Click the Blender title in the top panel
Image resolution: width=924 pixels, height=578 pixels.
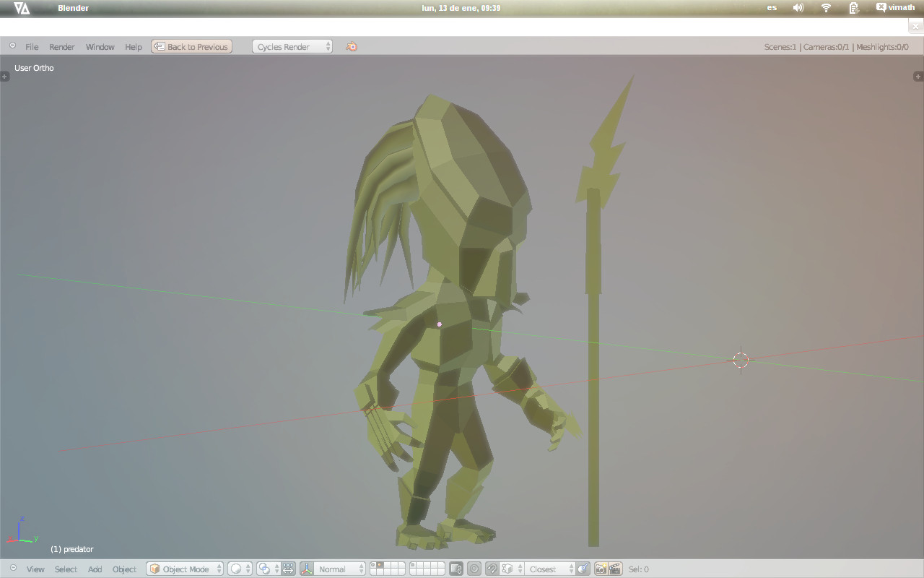pos(74,8)
